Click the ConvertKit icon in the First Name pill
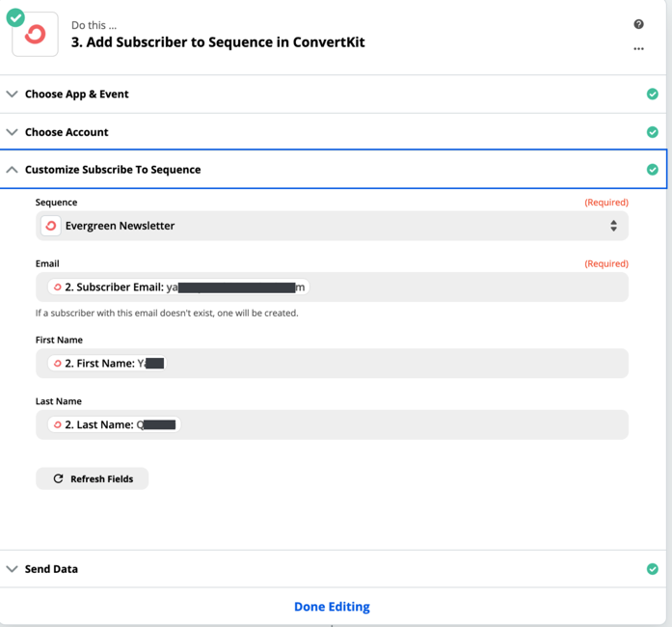This screenshot has height=627, width=672. pos(58,364)
